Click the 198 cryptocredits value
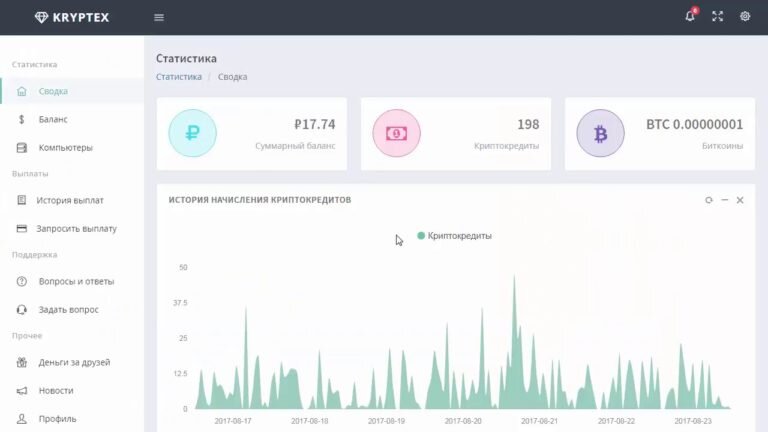The width and height of the screenshot is (768, 432). click(x=528, y=124)
